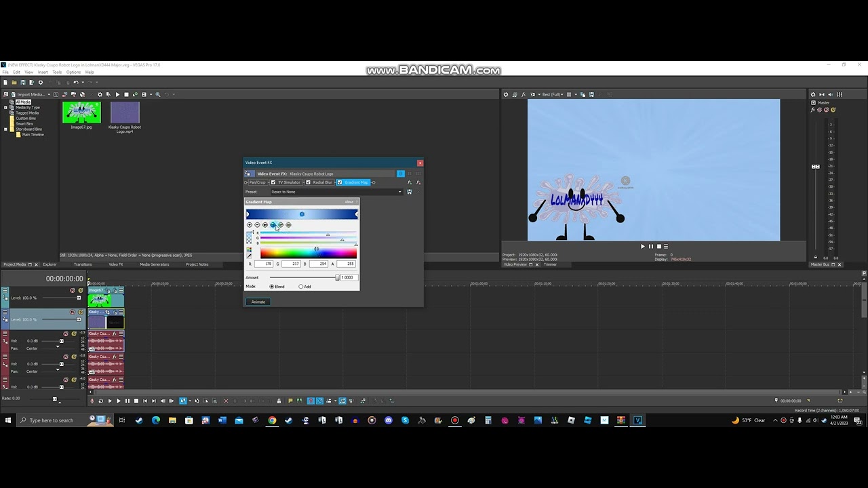
Task: Click the Record microphone button on transport
Action: click(x=92, y=401)
